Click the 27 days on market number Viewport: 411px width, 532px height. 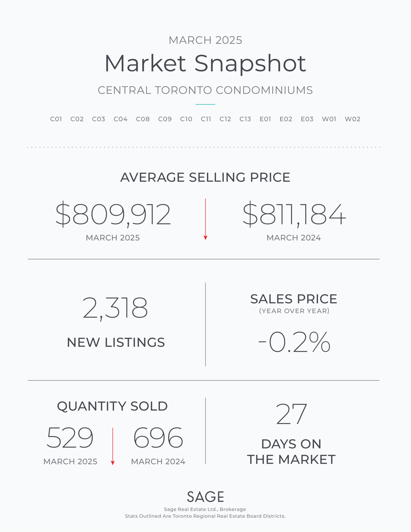point(291,414)
